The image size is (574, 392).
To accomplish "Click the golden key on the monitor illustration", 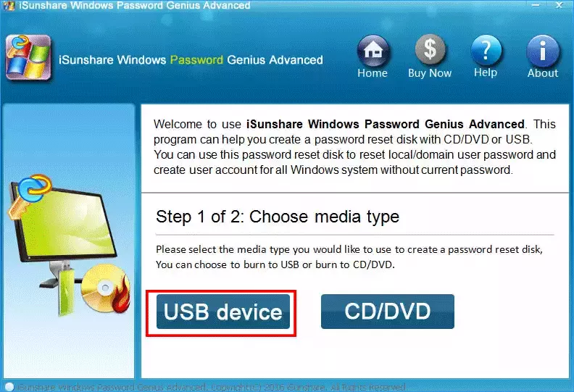I will (x=29, y=195).
